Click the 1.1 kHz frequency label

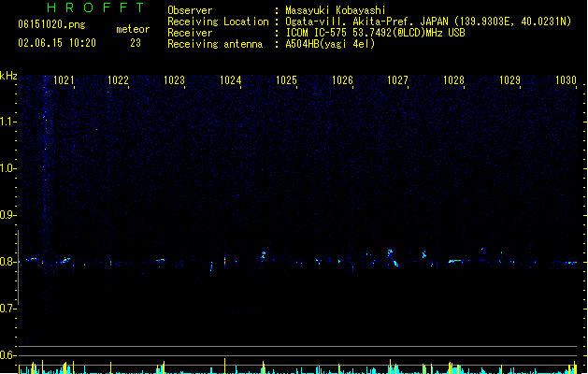pos(7,122)
